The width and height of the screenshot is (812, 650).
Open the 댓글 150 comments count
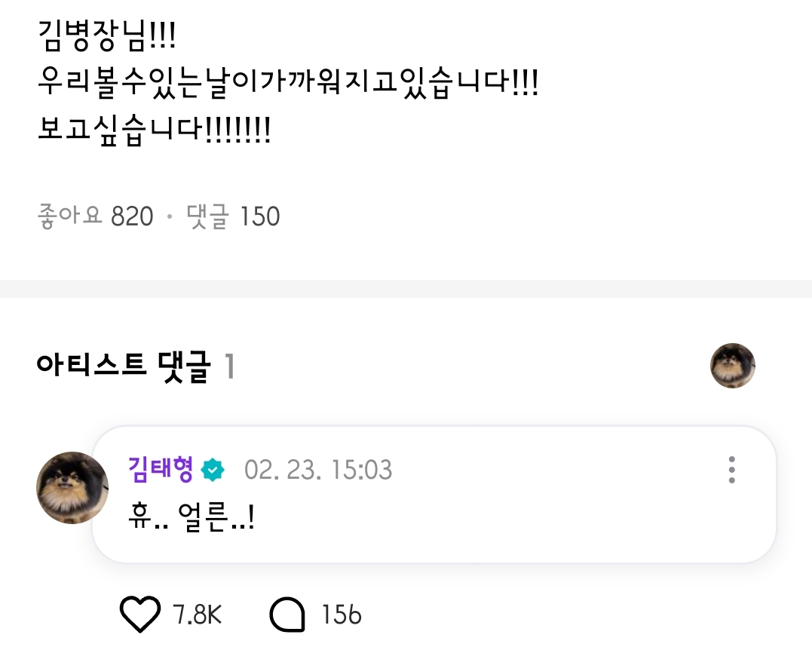(233, 216)
